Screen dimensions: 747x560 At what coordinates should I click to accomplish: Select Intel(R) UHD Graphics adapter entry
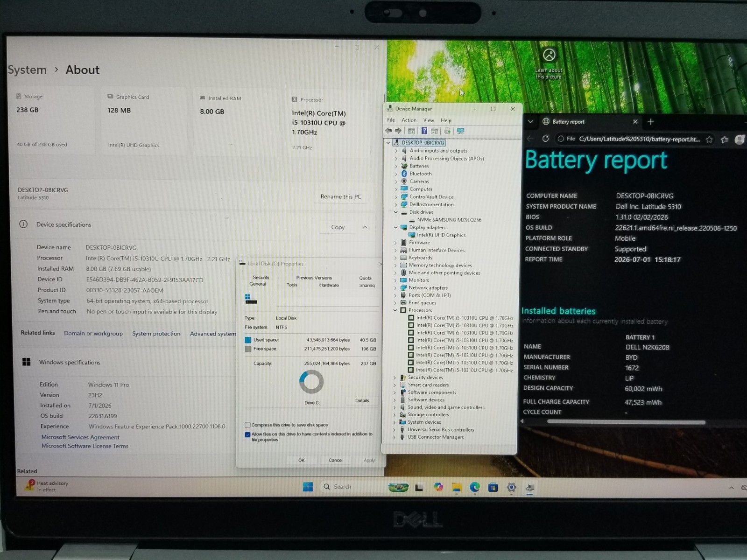point(441,235)
